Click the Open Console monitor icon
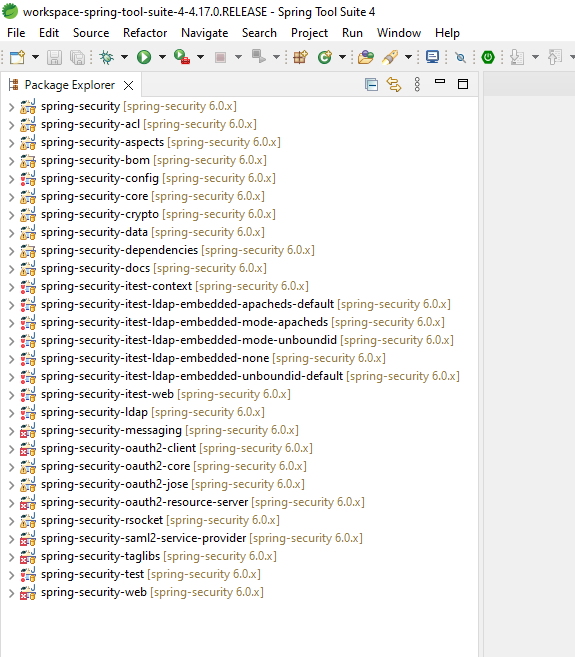The width and height of the screenshot is (575, 657). [x=432, y=57]
